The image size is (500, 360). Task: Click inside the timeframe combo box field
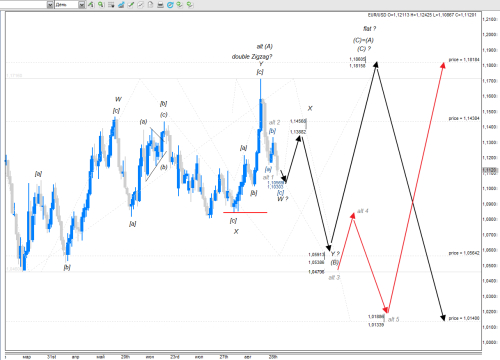(x=67, y=5)
